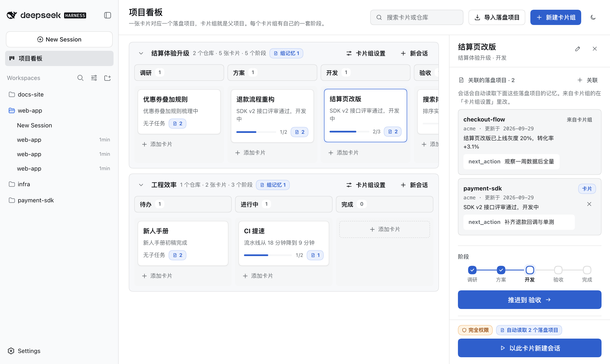Click 推进到 验收 button

530,300
